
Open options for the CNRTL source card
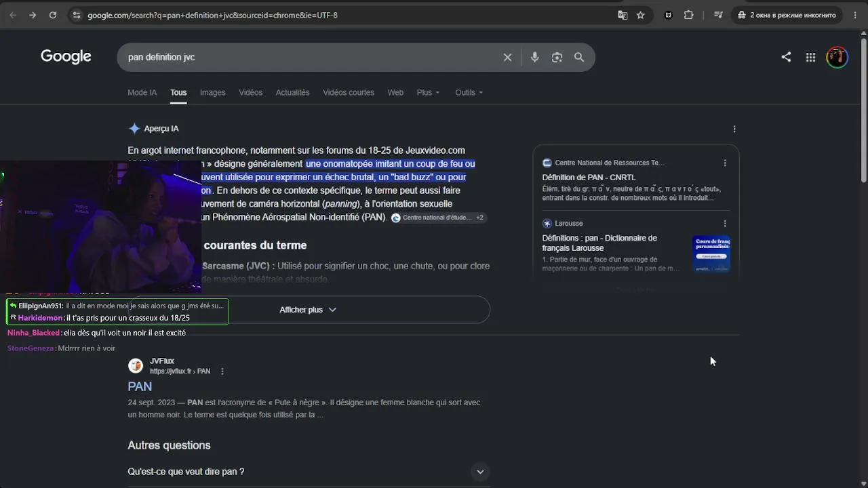[x=725, y=163]
